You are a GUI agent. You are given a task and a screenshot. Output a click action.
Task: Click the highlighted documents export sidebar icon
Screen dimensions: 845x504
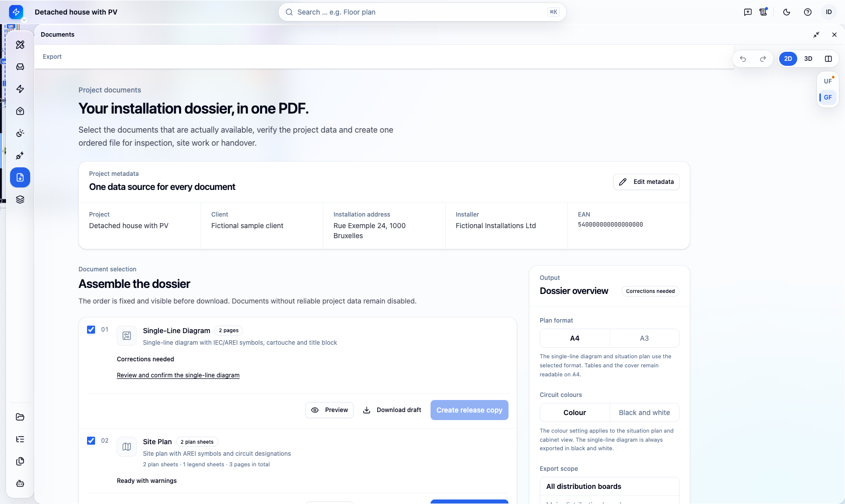tap(20, 177)
